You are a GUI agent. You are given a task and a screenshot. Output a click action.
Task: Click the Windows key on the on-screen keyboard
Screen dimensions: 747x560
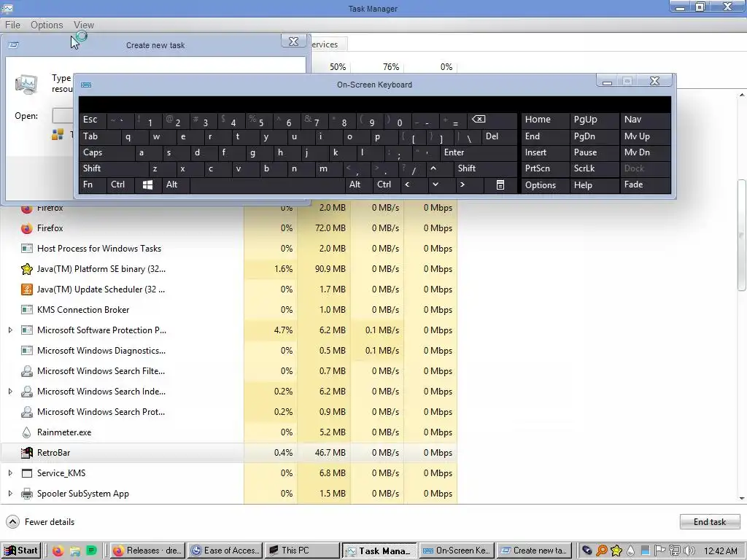point(147,184)
